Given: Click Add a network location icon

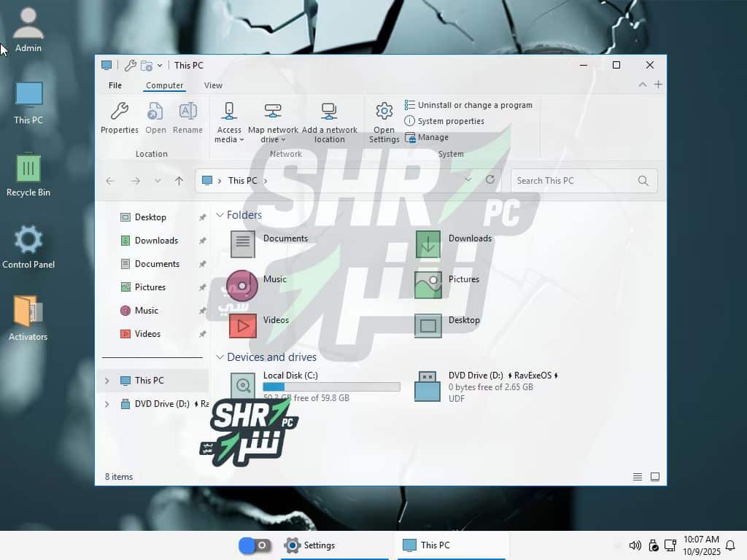Looking at the screenshot, I should point(329,112).
